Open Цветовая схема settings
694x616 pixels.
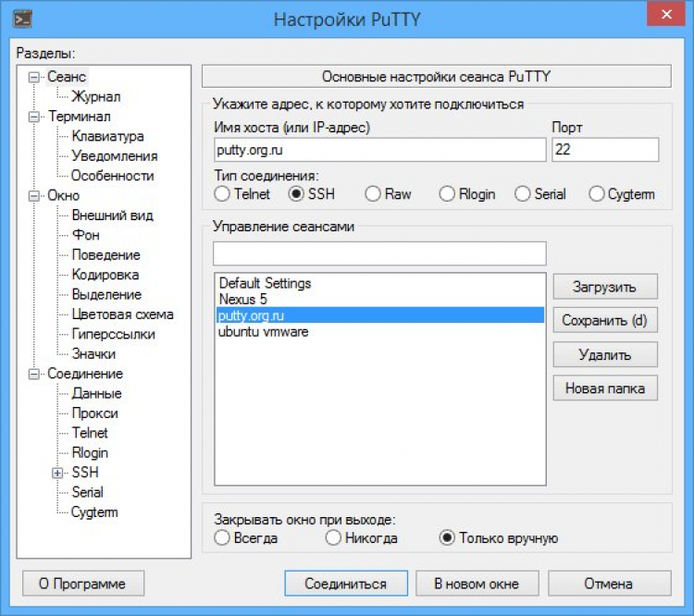(122, 314)
